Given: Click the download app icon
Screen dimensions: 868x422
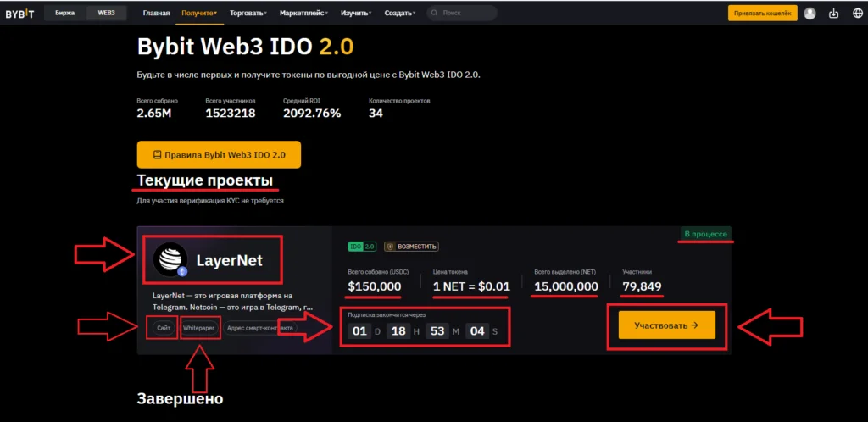Looking at the screenshot, I should (833, 14).
